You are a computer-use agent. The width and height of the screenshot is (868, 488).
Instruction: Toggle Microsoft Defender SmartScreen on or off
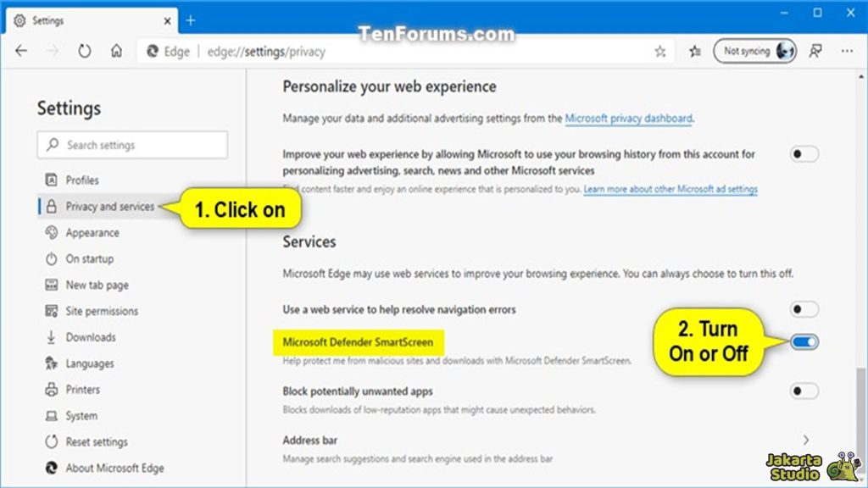pos(803,341)
